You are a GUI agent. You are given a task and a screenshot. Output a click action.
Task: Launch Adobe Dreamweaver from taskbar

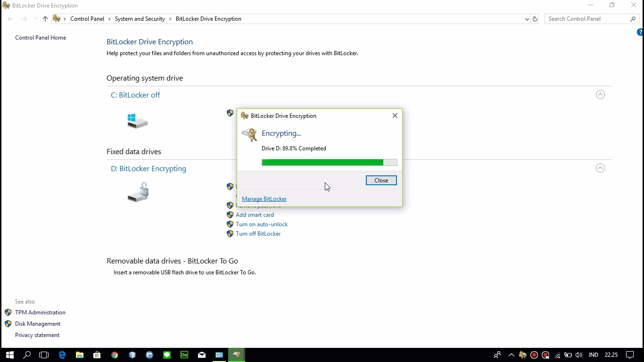[x=184, y=355]
